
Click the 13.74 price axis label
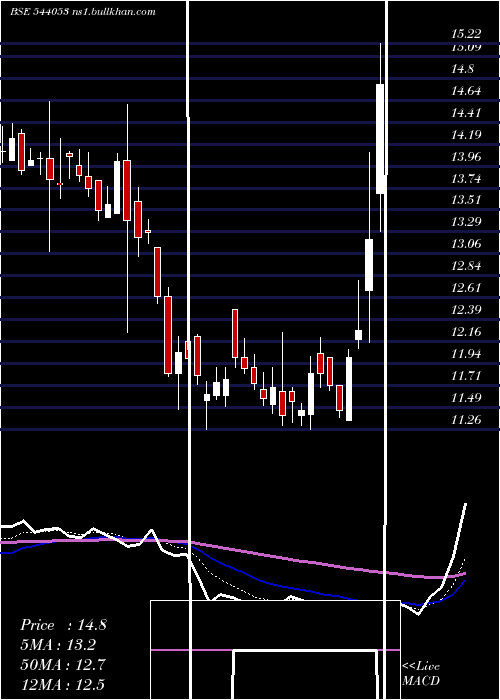point(466,179)
